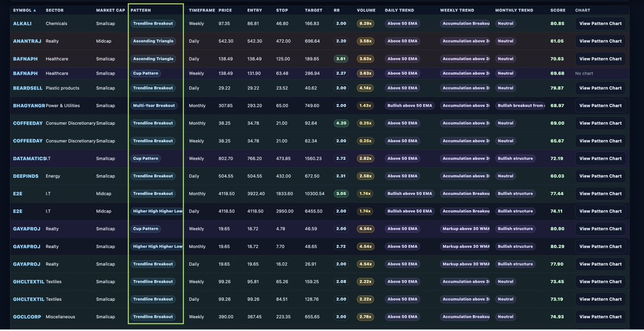Screen dimensions: 644x331
Task: Open the BEARDSELL symbol link
Action: coord(26,88)
